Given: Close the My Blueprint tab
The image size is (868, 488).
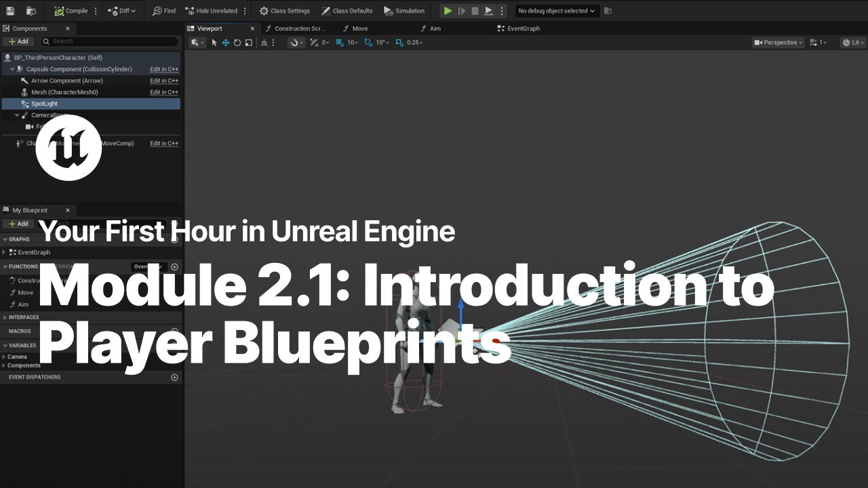Looking at the screenshot, I should coord(68,210).
